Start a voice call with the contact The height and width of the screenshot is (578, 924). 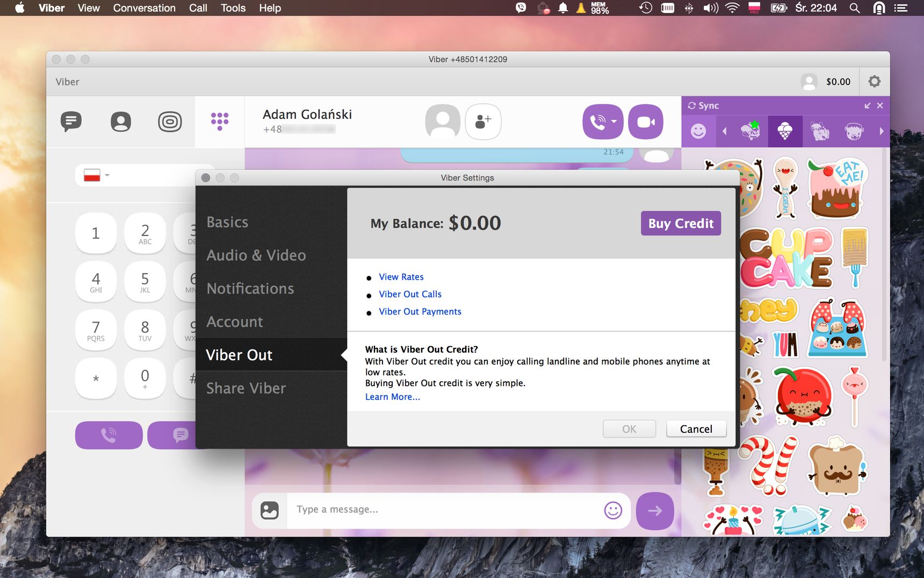pos(597,122)
